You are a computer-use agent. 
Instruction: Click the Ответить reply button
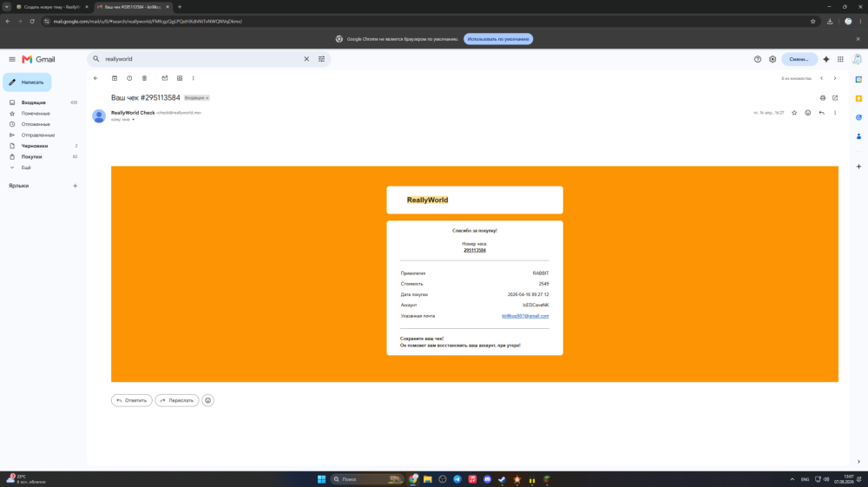[x=132, y=400]
